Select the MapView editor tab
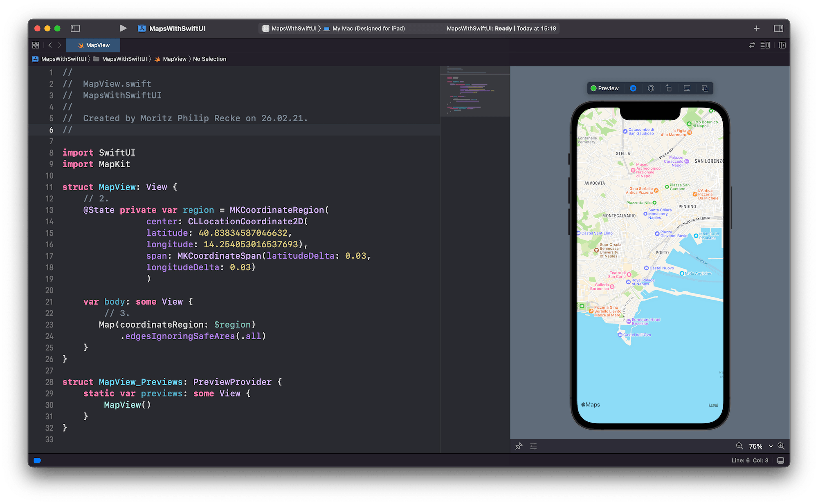 [x=93, y=45]
